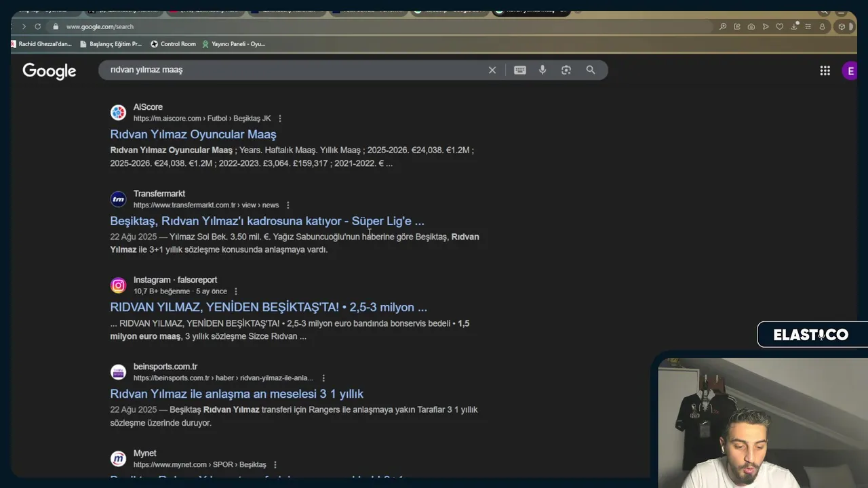Click the beinsports.com.tr site name
Screen dimensions: 868x488
pos(165,367)
